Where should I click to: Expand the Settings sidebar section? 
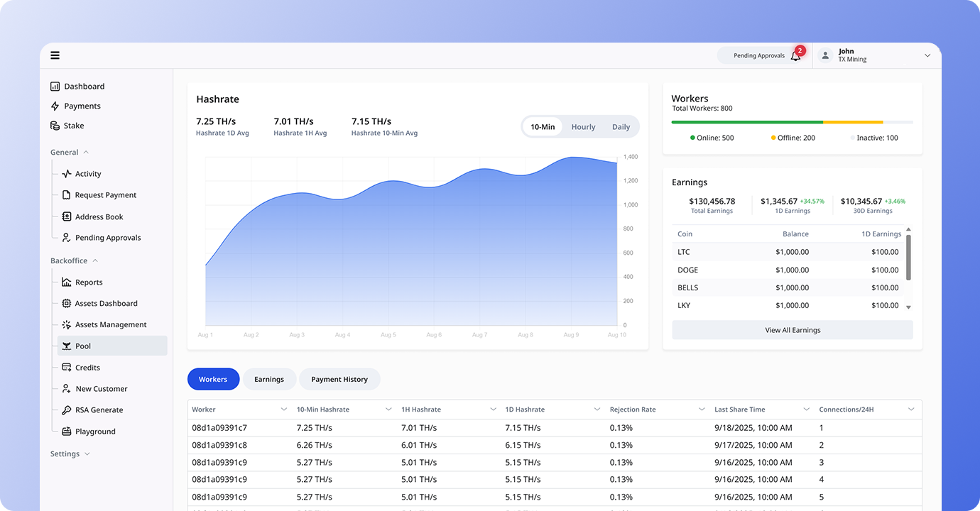(x=87, y=454)
